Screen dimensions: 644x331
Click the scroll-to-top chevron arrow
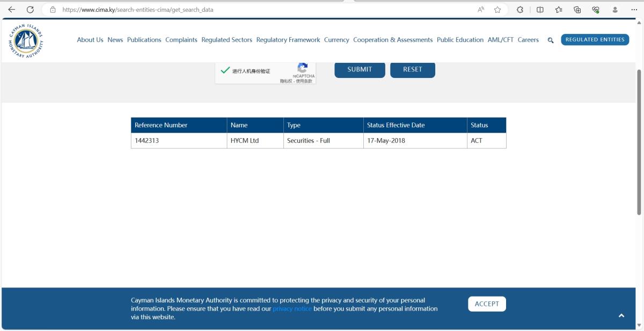tap(621, 315)
